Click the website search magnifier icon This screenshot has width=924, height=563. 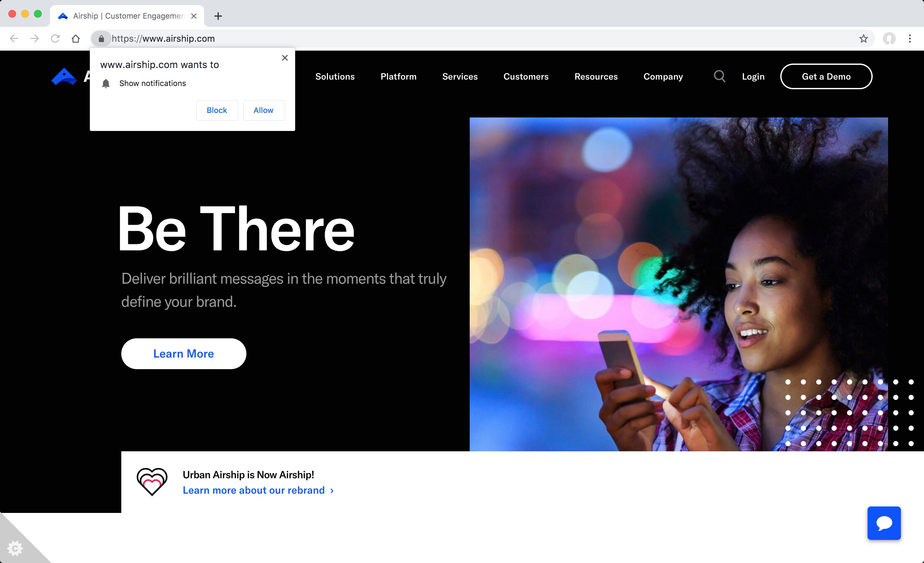click(719, 76)
